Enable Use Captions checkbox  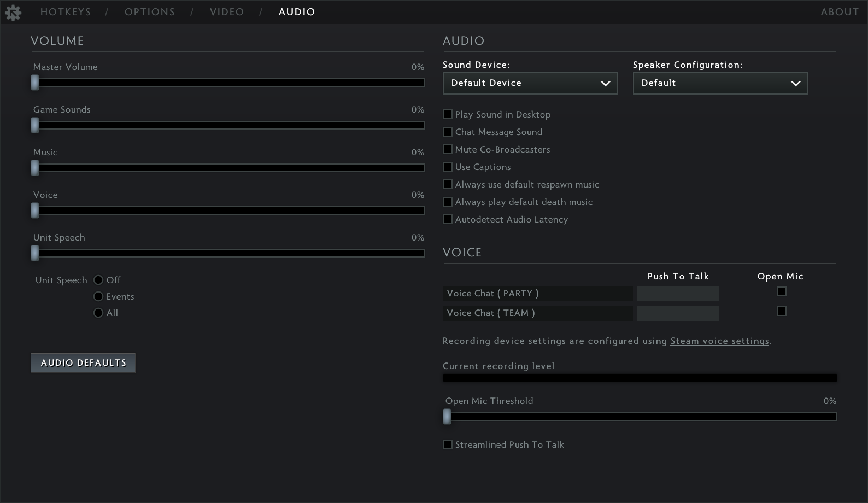coord(448,167)
